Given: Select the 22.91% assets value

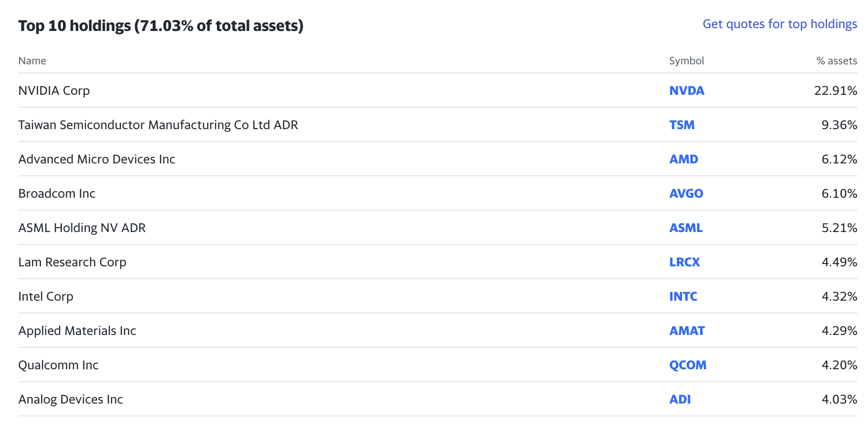Looking at the screenshot, I should (836, 91).
